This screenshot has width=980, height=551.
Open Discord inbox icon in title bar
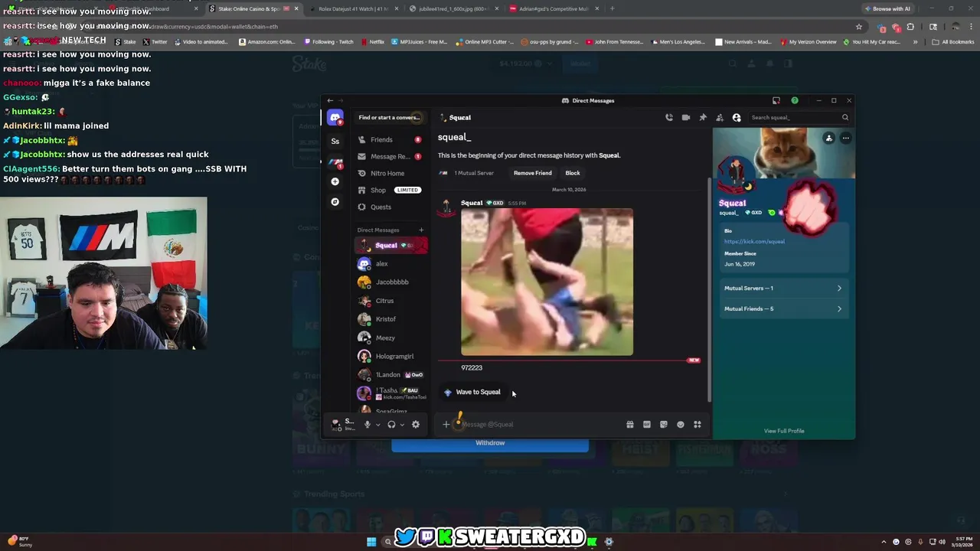(x=776, y=100)
